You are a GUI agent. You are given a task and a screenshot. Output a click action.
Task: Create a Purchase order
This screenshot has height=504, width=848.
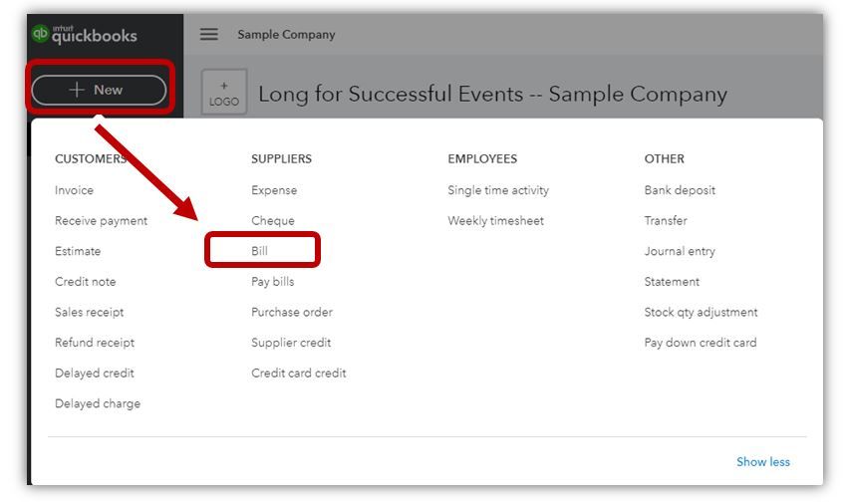(292, 312)
